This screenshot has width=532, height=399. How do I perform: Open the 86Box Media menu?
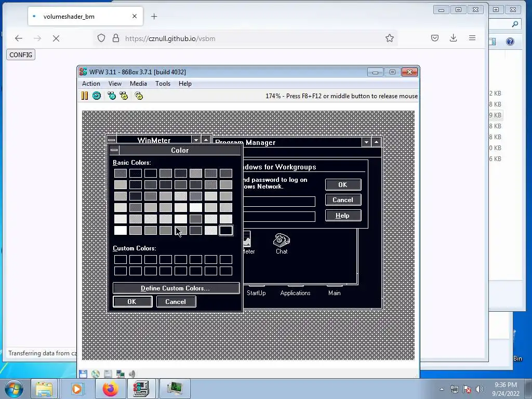pyautogui.click(x=138, y=84)
